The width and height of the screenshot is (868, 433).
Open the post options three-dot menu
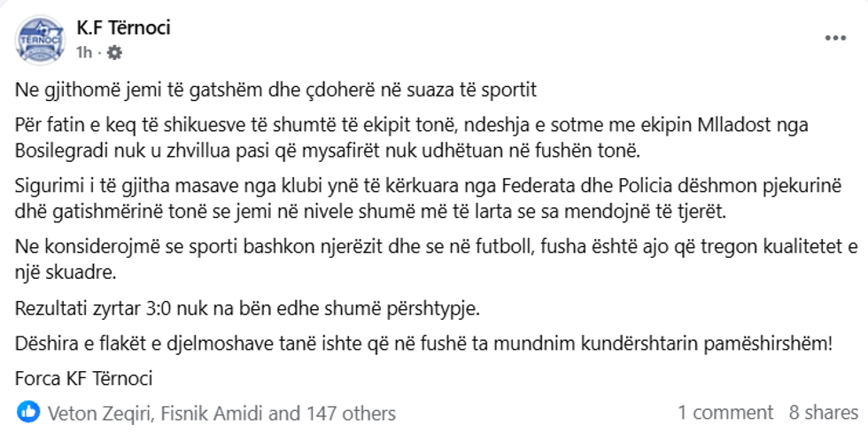point(835,38)
